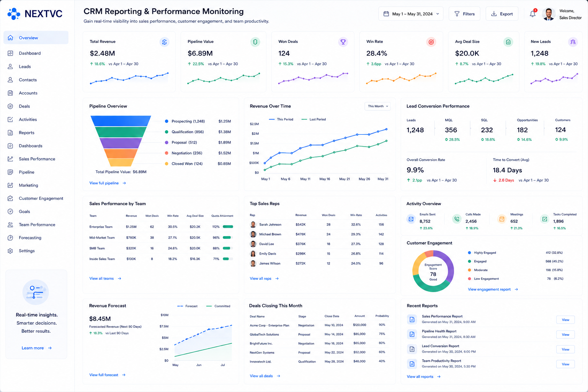Screen dimensions: 588x392
Task: Click the Leads sidebar person icon
Action: (x=10, y=67)
